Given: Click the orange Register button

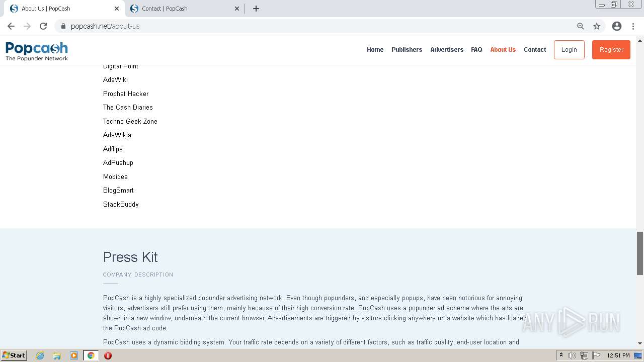Looking at the screenshot, I should click(611, 50).
